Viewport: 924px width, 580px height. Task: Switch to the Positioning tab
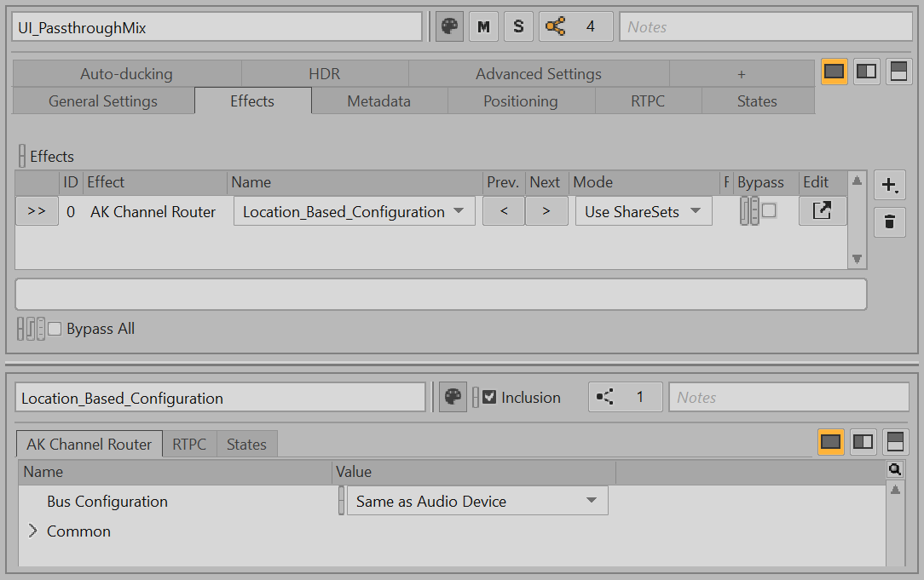[x=520, y=101]
